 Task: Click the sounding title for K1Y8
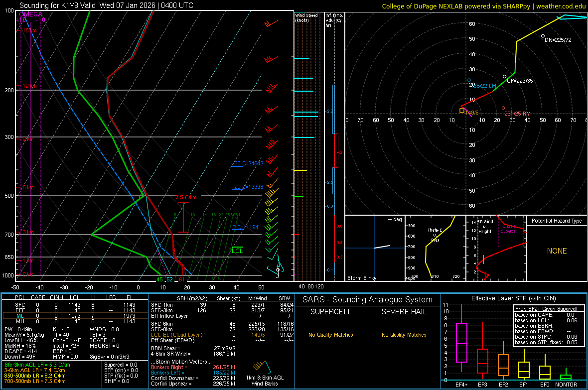coord(107,5)
